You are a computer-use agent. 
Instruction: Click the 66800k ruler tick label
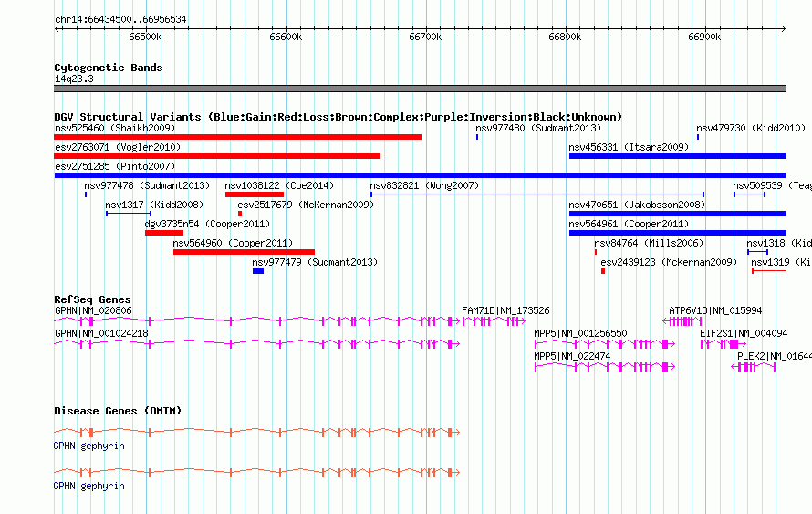565,37
